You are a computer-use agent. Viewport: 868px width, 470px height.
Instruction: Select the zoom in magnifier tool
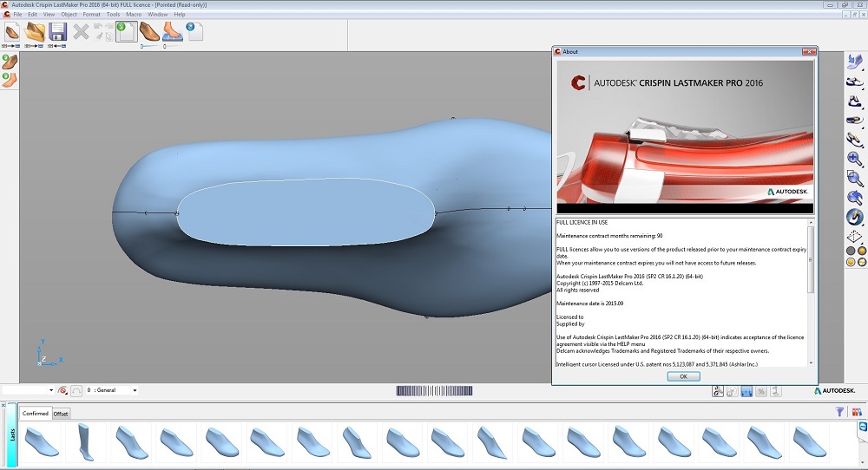(854, 159)
